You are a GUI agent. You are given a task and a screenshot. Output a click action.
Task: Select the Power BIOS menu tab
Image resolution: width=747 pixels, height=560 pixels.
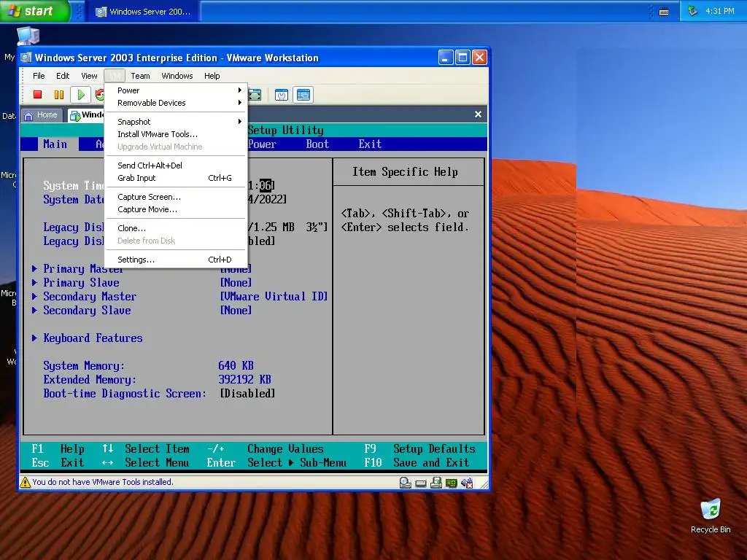click(262, 144)
